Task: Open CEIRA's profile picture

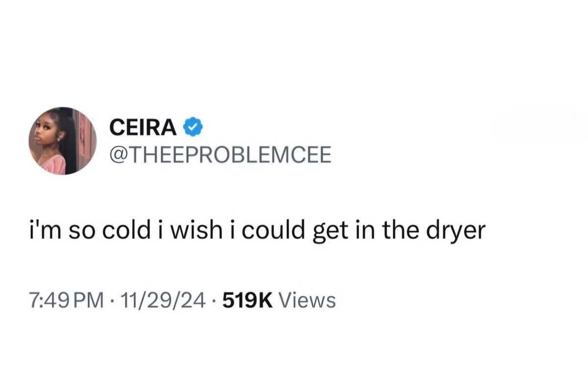Action: click(x=62, y=141)
